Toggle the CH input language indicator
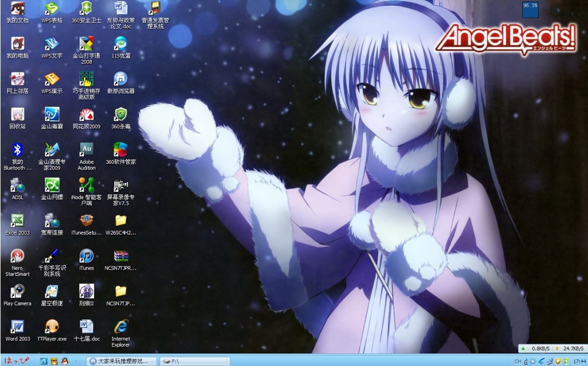This screenshot has width=588, height=366. 518,361
